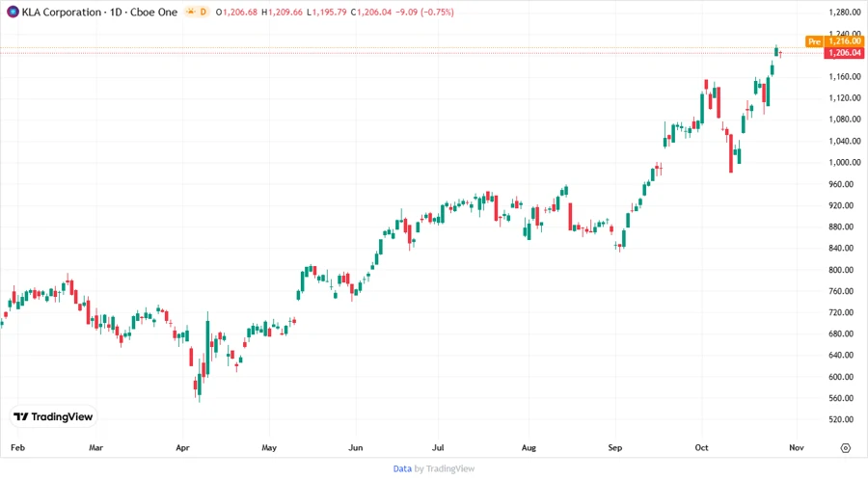Click the sun market-status icon
The image size is (868, 480).
[190, 12]
